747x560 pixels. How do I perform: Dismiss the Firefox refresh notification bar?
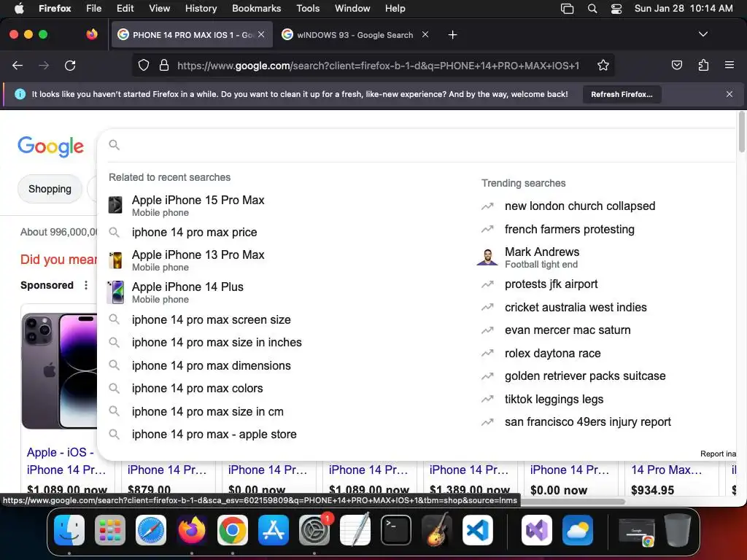point(729,94)
